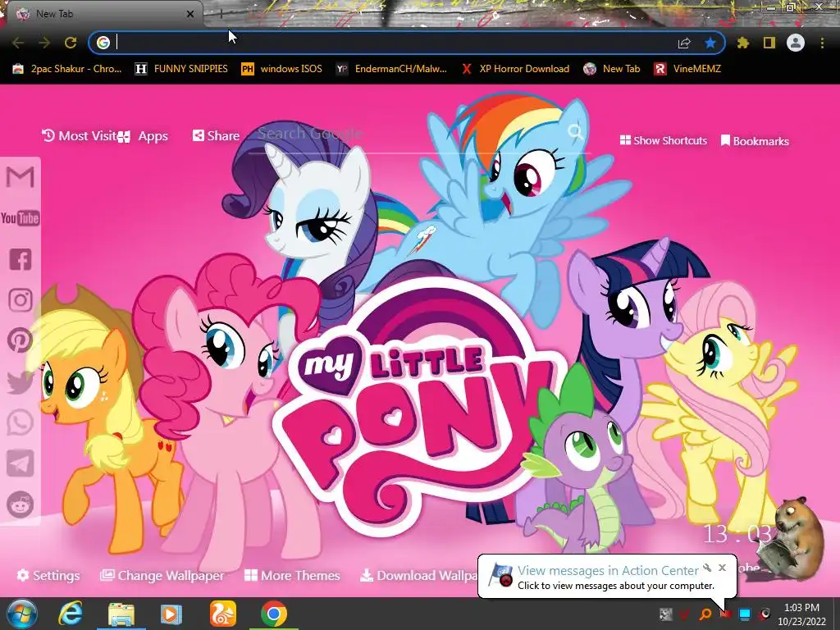Open Windows Media Player taskbar icon

pos(171,614)
